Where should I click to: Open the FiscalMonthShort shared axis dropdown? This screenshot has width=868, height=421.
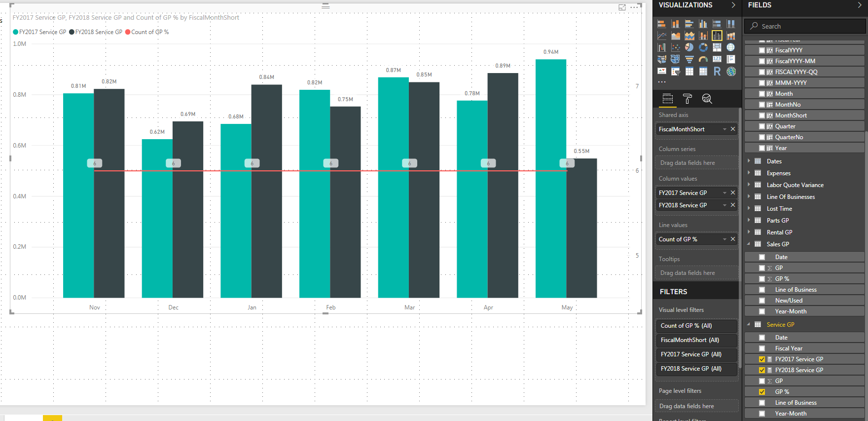(x=724, y=129)
